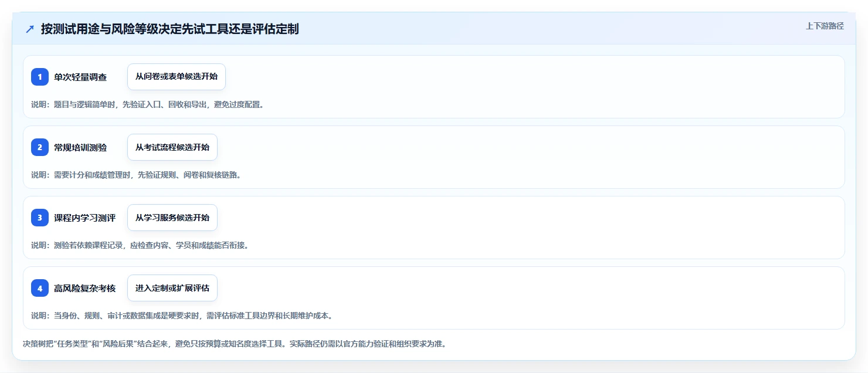Click the description starting 说明：需要计分和成绩管理时
The image size is (868, 373).
pyautogui.click(x=136, y=175)
